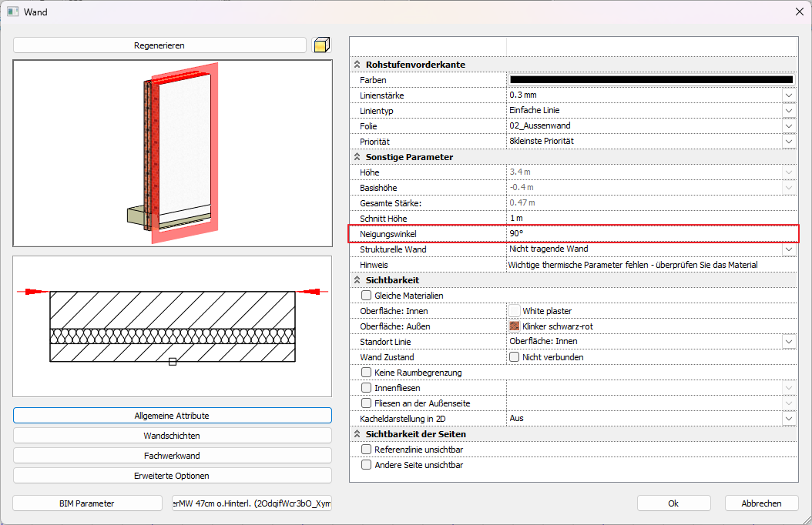Click the Hinweis thermal parameters message
Screen dimensions: 812x525
pos(632,265)
